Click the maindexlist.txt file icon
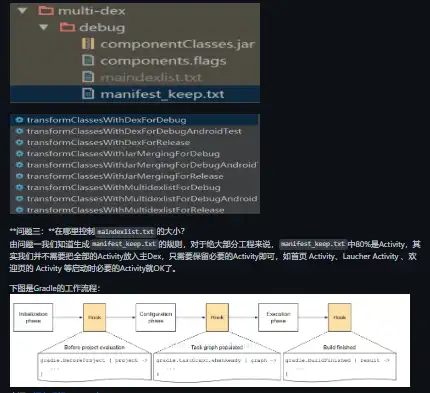430x393 pixels. click(88, 77)
